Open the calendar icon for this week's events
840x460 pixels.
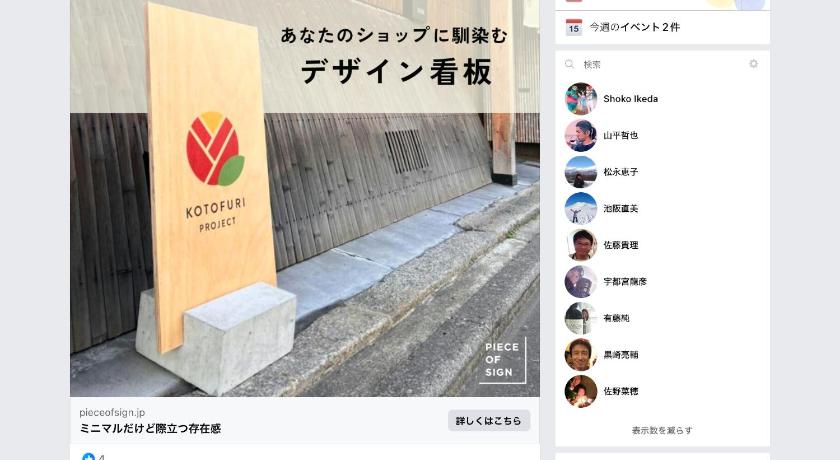pos(574,27)
